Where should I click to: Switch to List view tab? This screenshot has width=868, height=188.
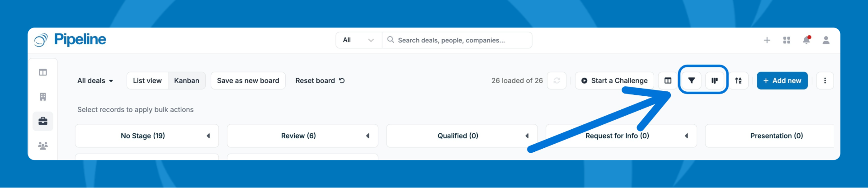point(147,80)
